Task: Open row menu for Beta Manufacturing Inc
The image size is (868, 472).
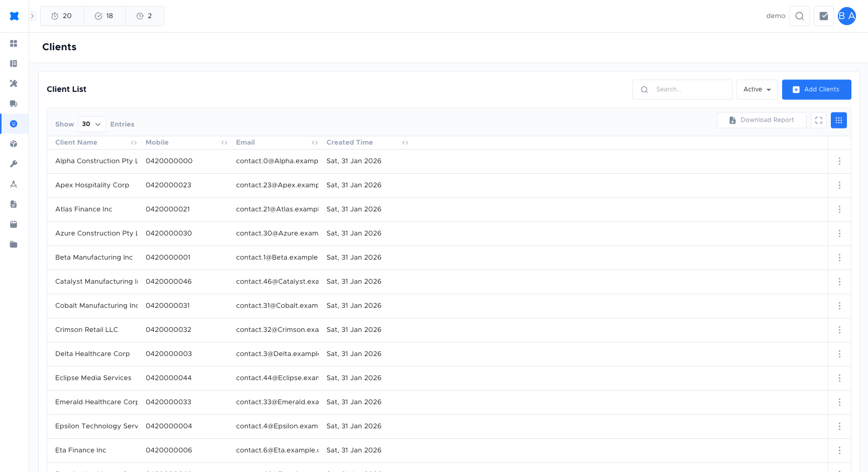Action: point(839,258)
